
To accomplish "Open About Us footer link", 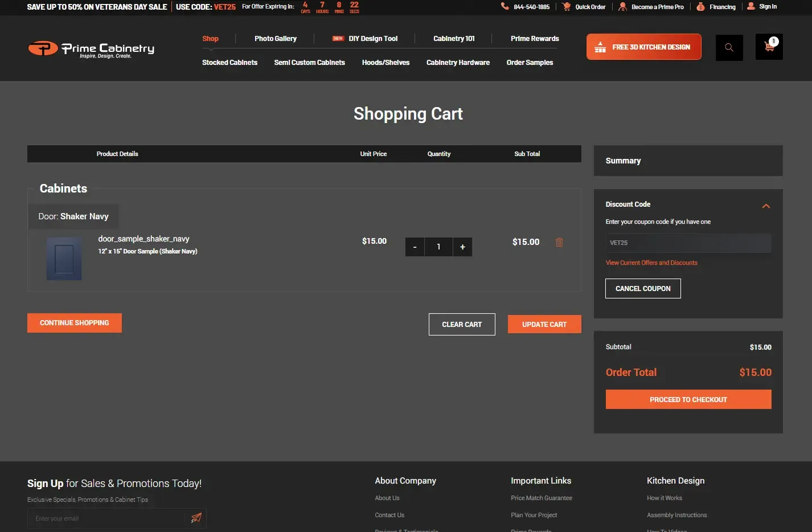I will (387, 498).
